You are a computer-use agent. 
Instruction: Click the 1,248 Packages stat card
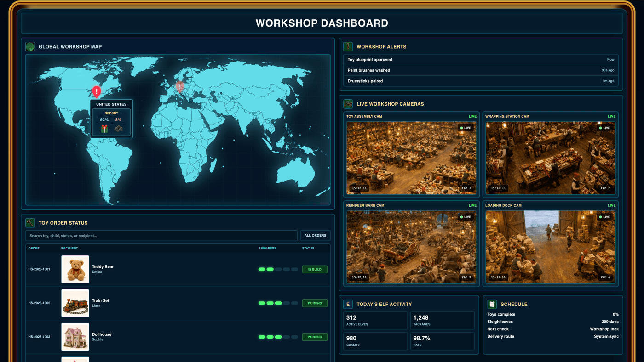click(x=443, y=321)
